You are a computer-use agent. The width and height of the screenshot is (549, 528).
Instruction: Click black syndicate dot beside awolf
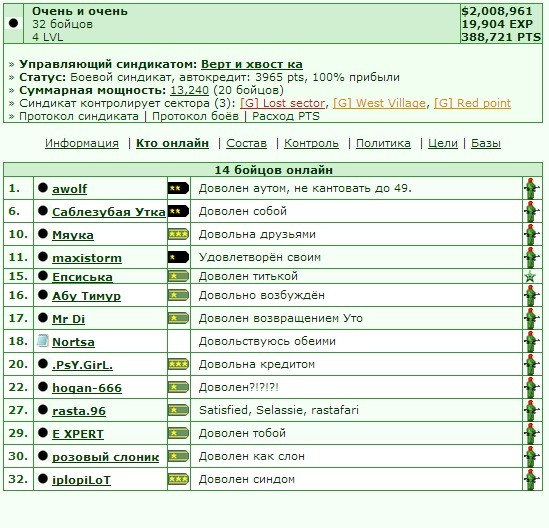(x=43, y=188)
